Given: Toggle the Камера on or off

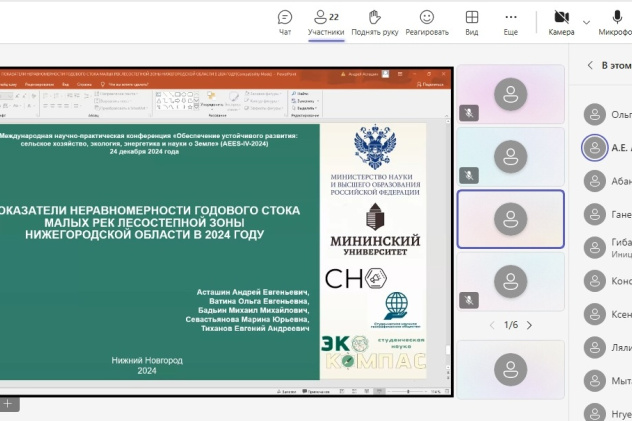Looking at the screenshot, I should [x=561, y=22].
